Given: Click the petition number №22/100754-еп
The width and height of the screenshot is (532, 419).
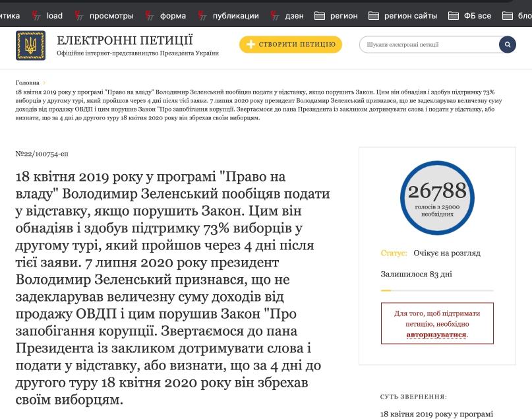Looking at the screenshot, I should [42, 153].
